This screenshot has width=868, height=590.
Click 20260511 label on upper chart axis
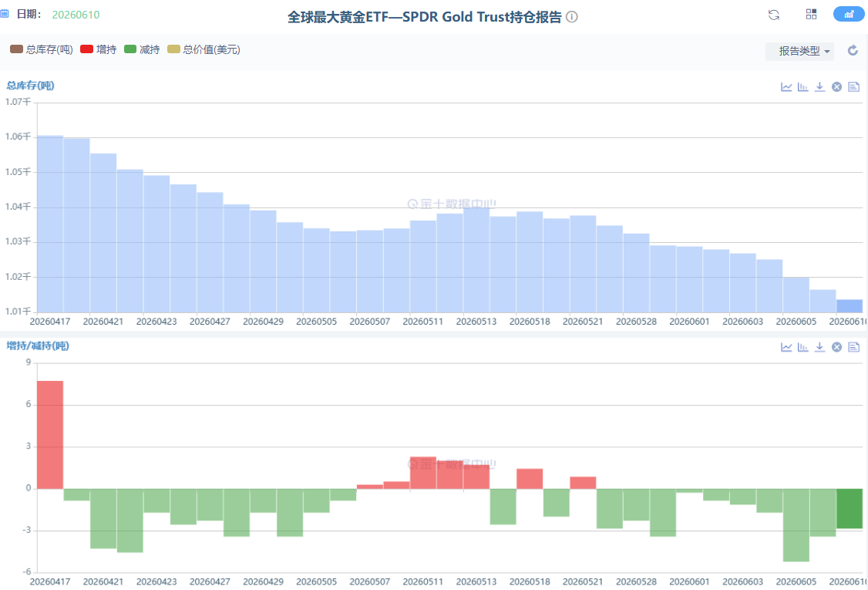[x=423, y=322]
